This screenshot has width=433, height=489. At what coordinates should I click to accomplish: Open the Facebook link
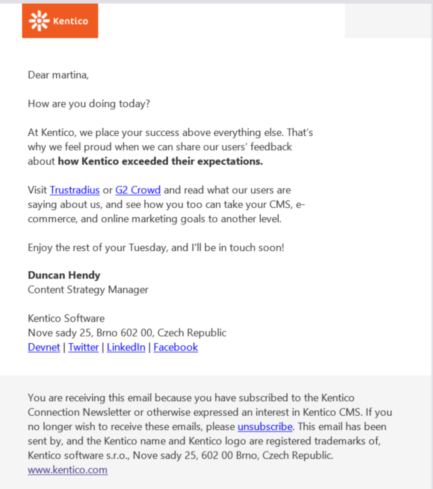(176, 347)
